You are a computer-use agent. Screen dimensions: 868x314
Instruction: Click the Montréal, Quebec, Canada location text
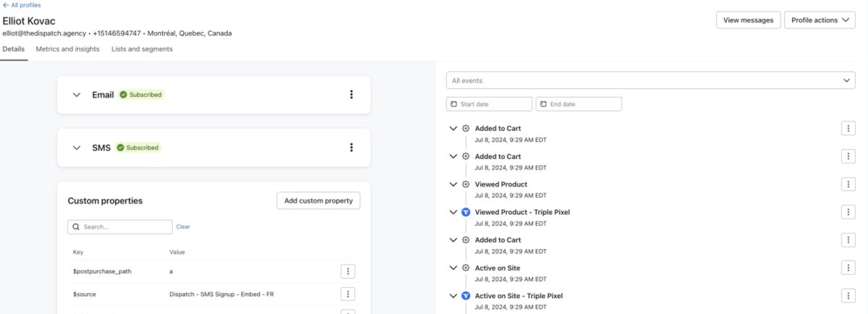click(190, 33)
